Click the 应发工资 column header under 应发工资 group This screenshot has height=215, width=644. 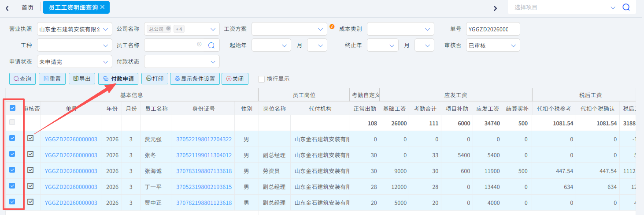487,109
